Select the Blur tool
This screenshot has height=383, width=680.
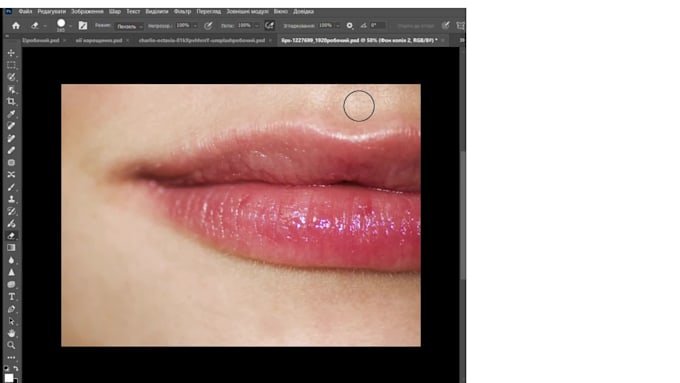(x=11, y=260)
